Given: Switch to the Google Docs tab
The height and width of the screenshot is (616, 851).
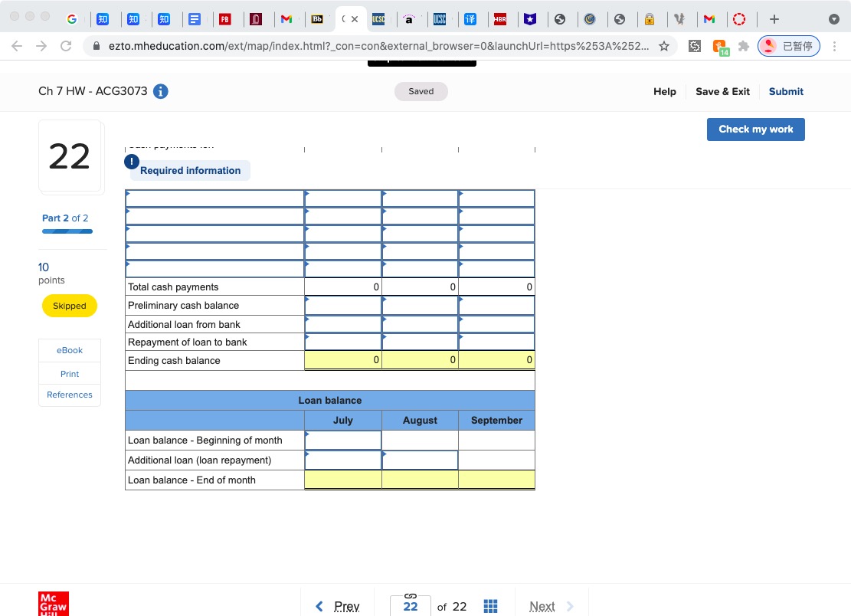Looking at the screenshot, I should (x=195, y=19).
